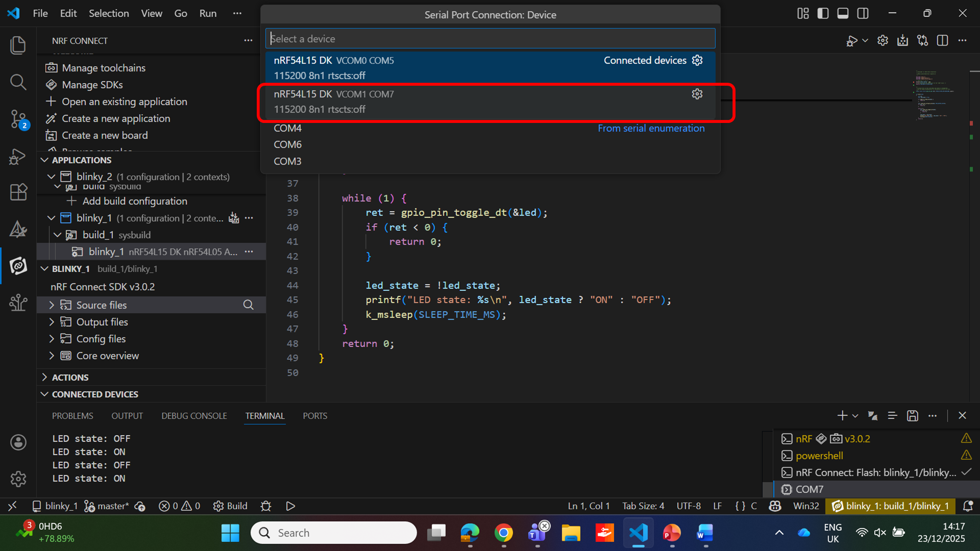Viewport: 980px width, 551px height.
Task: Open the nRF Connect extension sidebar icon
Action: [x=18, y=266]
